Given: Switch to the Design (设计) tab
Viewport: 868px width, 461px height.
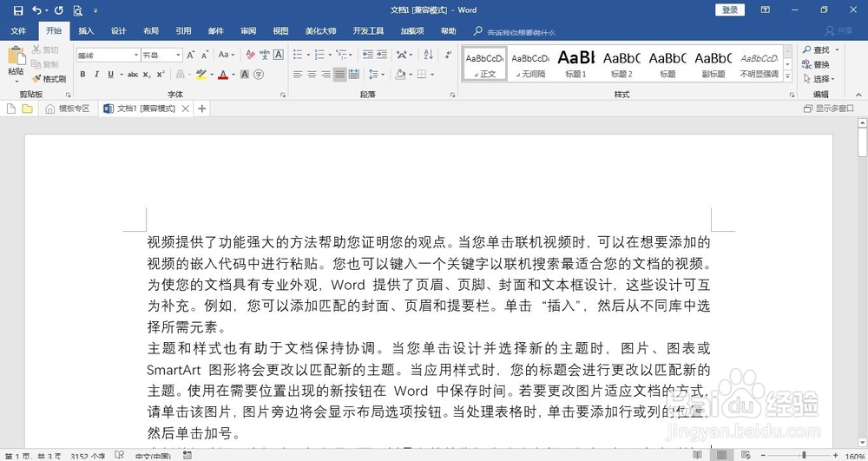Looking at the screenshot, I should coord(118,31).
